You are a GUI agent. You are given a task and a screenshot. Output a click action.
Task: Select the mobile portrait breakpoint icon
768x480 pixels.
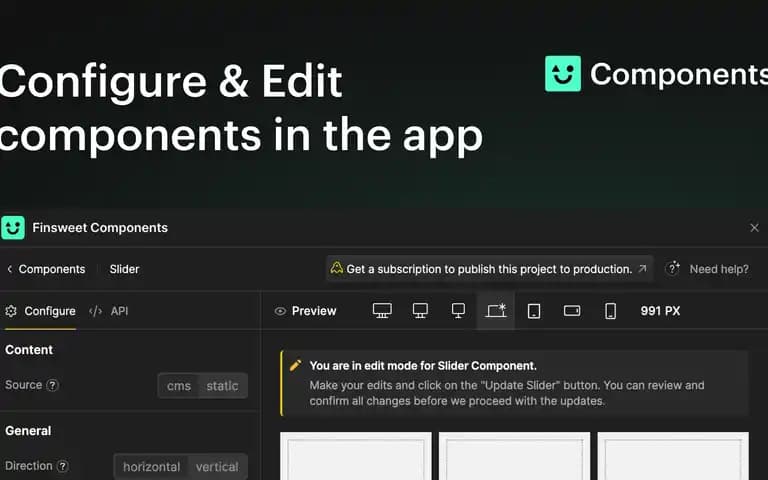pyautogui.click(x=610, y=311)
